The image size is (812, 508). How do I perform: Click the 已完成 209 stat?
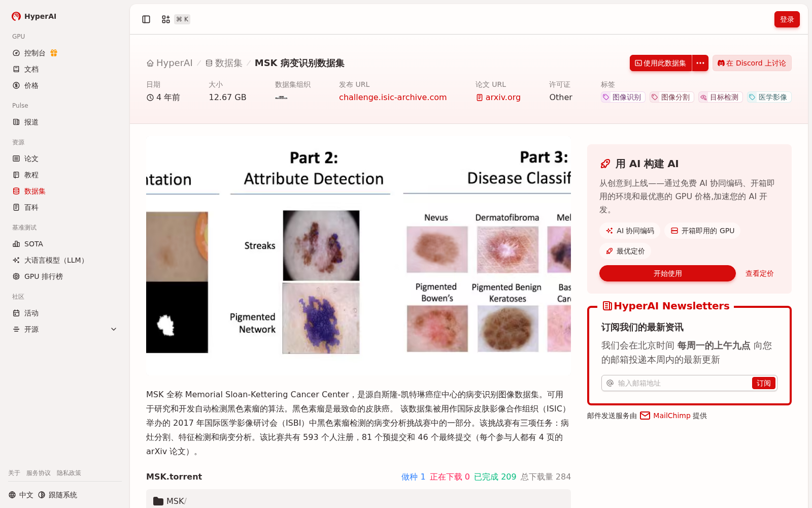click(495, 477)
